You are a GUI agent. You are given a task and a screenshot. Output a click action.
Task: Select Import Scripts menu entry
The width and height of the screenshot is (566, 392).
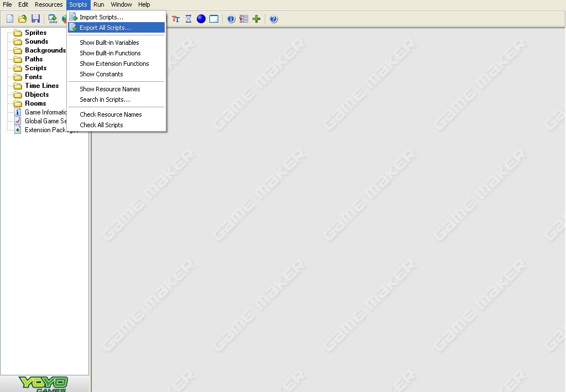pyautogui.click(x=101, y=17)
